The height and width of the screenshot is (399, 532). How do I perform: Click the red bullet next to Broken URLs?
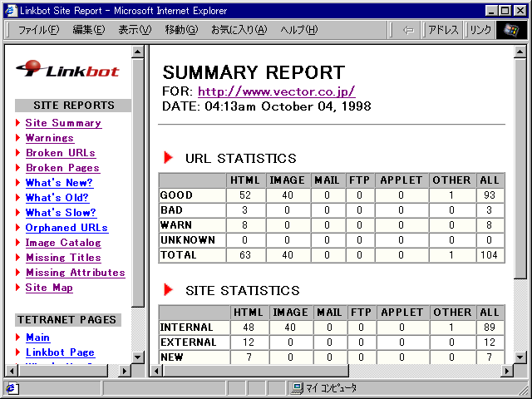18,153
